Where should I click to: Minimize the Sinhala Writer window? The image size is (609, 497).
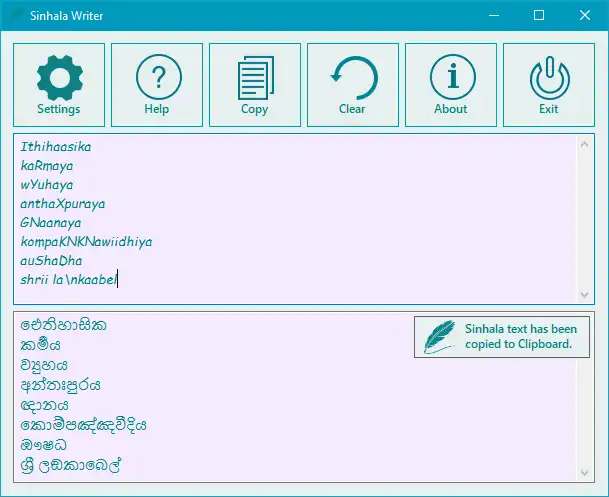pyautogui.click(x=494, y=15)
